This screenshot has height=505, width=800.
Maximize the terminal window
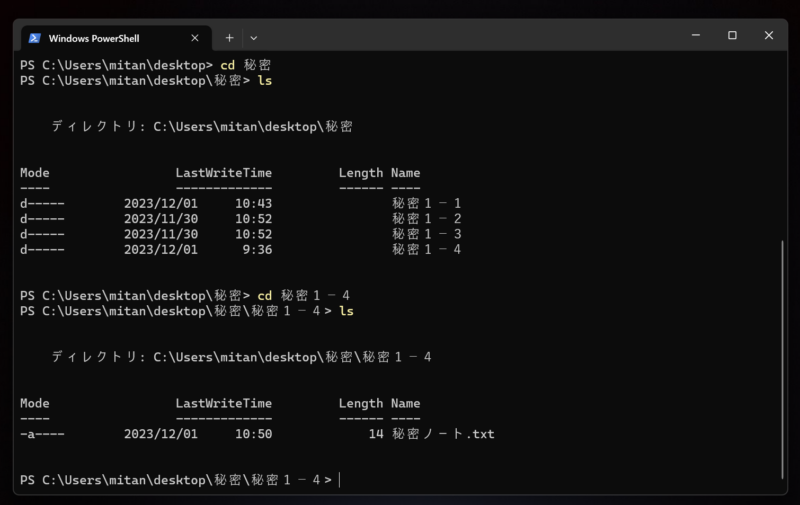732,35
